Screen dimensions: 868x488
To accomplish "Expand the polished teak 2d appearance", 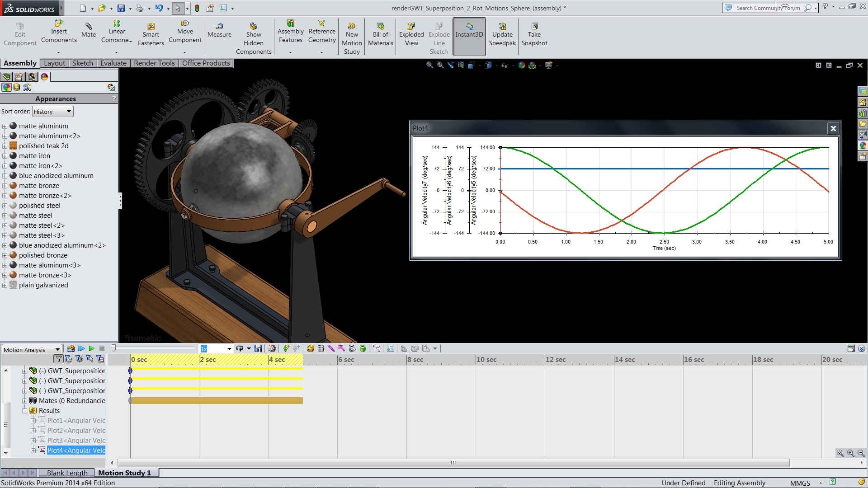I will (5, 146).
